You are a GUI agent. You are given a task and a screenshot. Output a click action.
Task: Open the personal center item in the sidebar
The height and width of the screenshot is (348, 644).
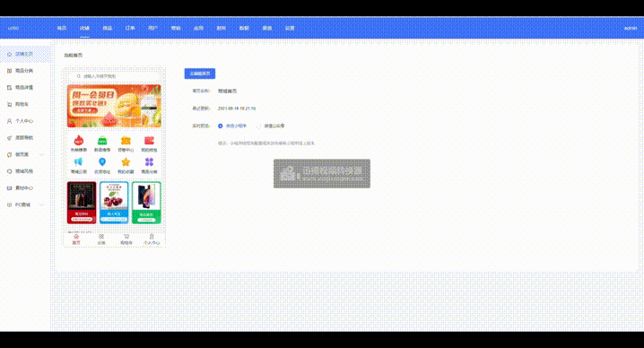click(x=24, y=121)
